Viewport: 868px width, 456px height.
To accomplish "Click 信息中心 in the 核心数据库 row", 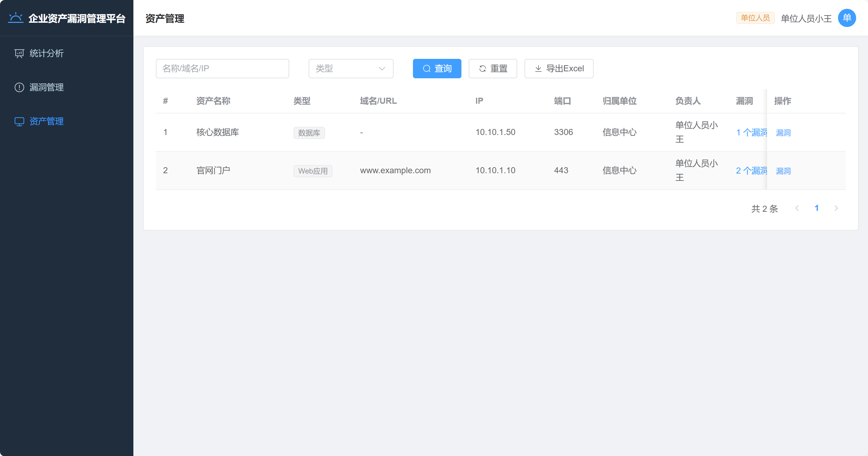I will click(619, 132).
